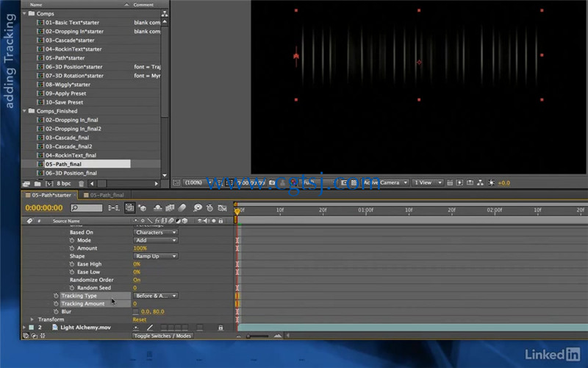Expand layer 2 Light Alchemy.mov
This screenshot has height=368, width=588.
[24, 328]
